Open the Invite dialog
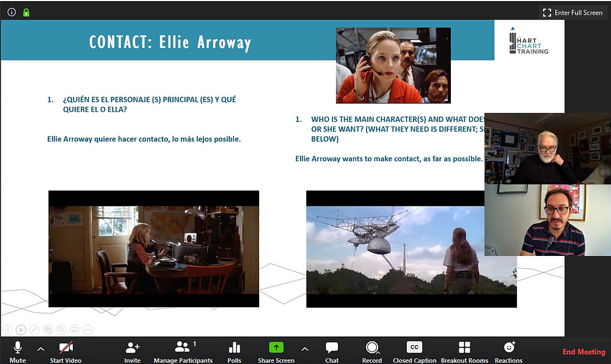This screenshot has height=364, width=611. coord(133,352)
